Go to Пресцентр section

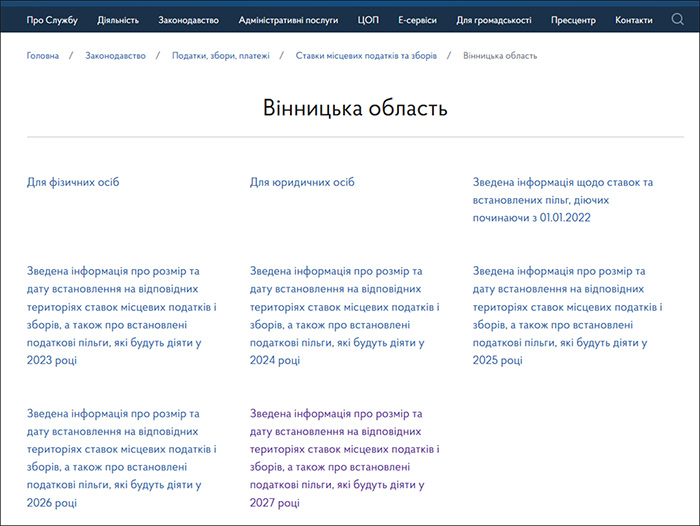(x=573, y=20)
